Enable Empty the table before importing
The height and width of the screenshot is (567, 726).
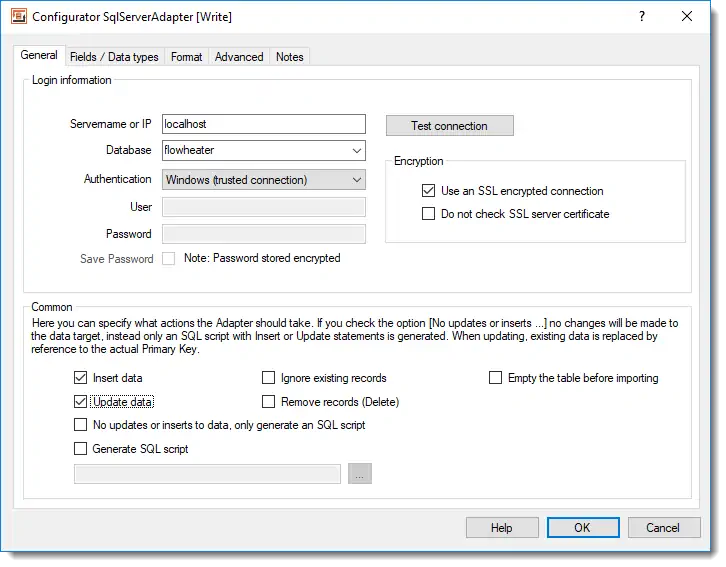point(495,378)
